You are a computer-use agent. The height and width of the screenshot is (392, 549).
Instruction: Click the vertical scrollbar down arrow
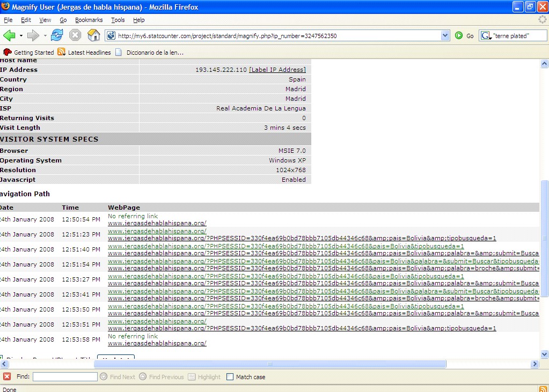coord(545,354)
